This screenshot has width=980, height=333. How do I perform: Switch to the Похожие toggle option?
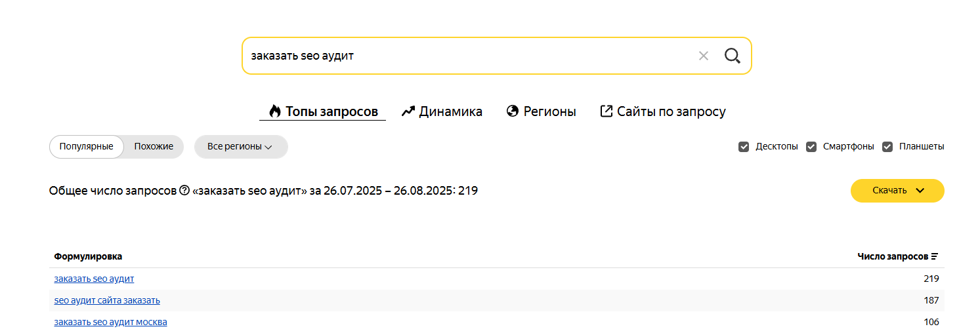pos(154,147)
